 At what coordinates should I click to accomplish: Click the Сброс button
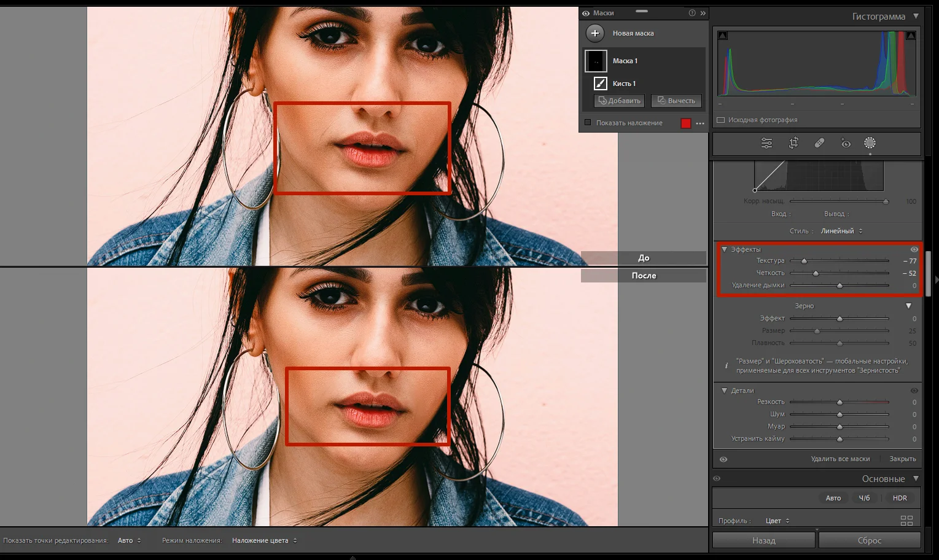[x=869, y=540]
